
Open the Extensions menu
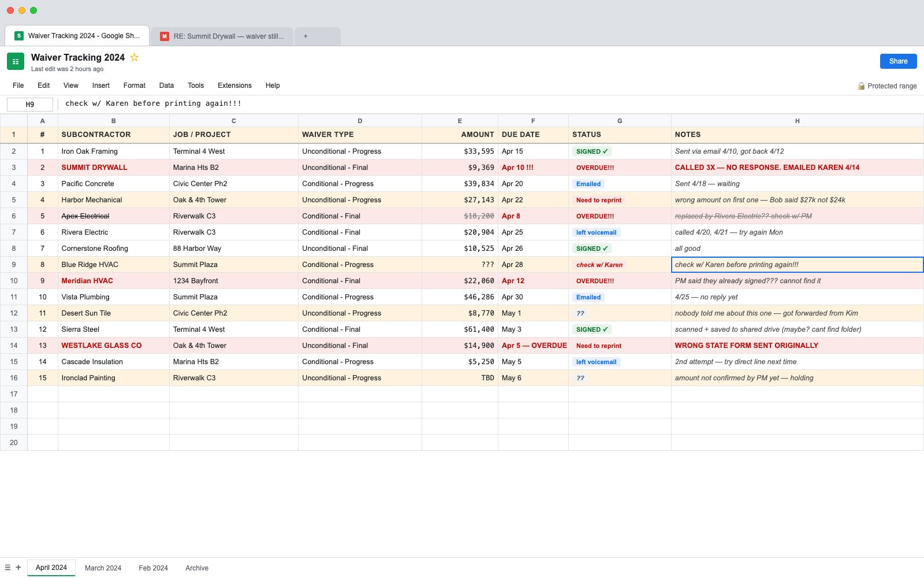(x=234, y=86)
